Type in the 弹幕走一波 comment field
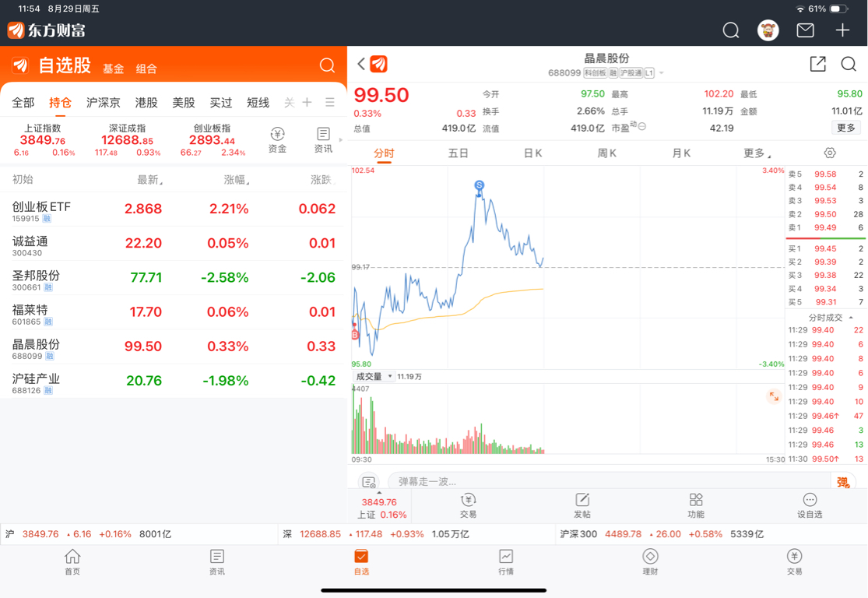This screenshot has width=868, height=598. click(x=609, y=482)
